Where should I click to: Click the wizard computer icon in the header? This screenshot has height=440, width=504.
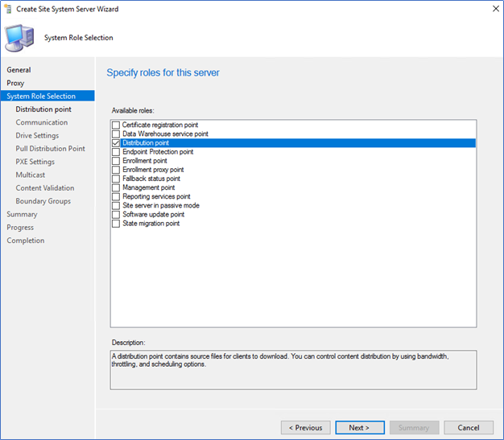(19, 38)
